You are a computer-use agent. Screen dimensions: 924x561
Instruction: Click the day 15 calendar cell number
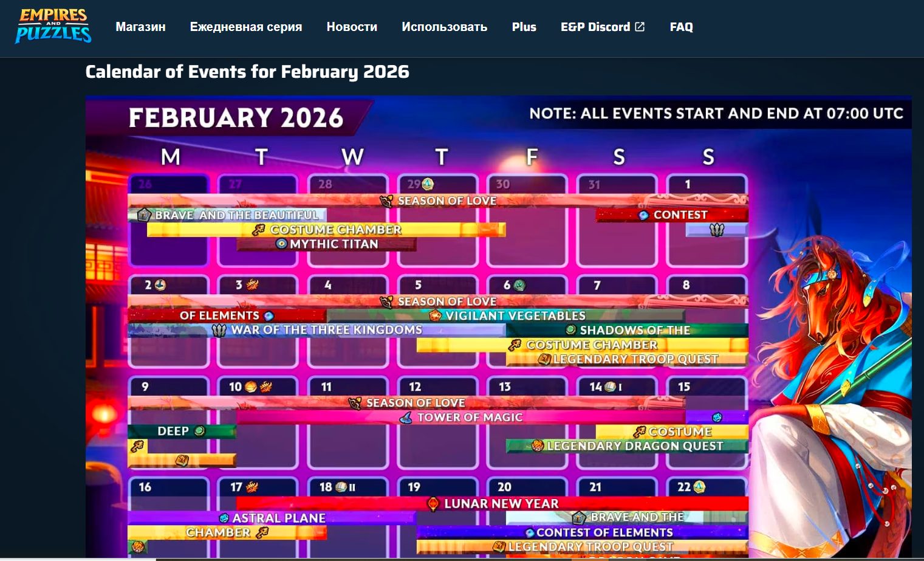684,387
